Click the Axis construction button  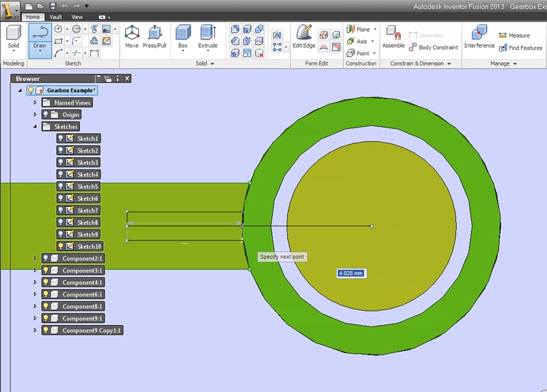358,41
